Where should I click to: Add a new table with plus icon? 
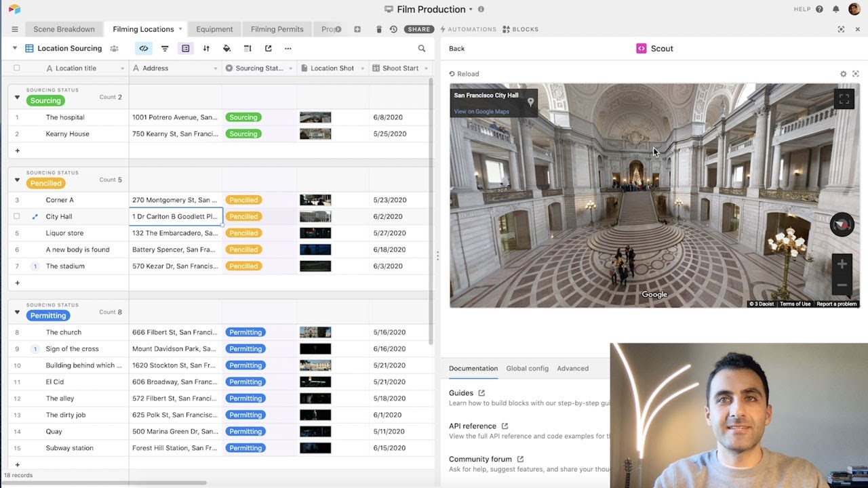[357, 29]
